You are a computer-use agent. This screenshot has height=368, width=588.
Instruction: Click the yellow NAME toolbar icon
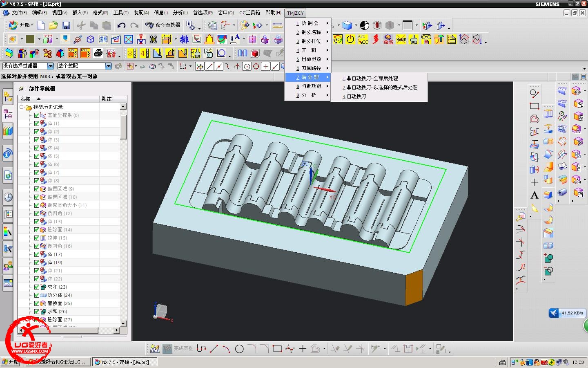click(x=401, y=39)
